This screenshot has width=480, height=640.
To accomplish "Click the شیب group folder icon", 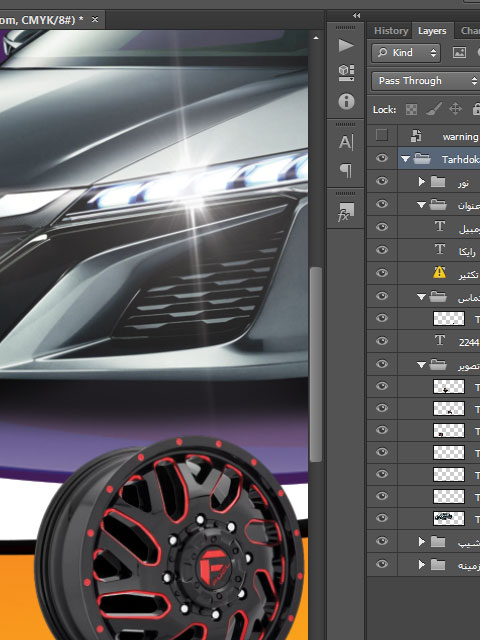I will [438, 542].
